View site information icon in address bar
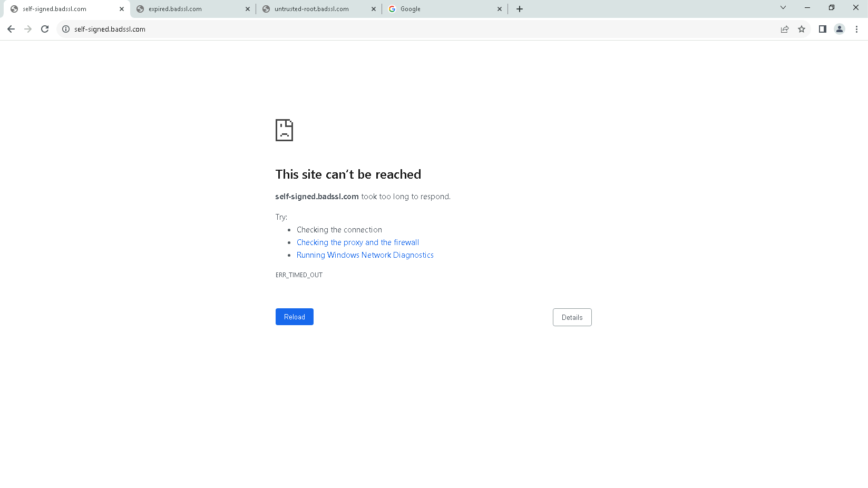 [66, 29]
